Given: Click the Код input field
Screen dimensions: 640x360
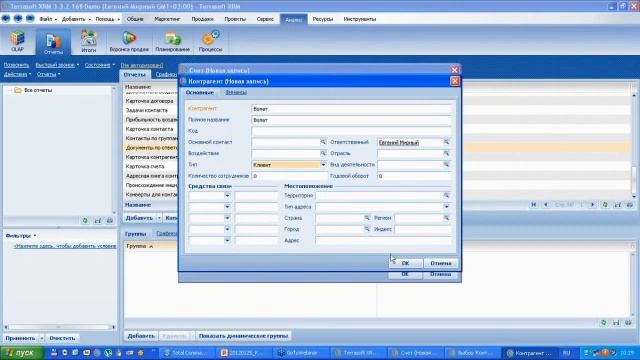Looking at the screenshot, I should point(351,131).
